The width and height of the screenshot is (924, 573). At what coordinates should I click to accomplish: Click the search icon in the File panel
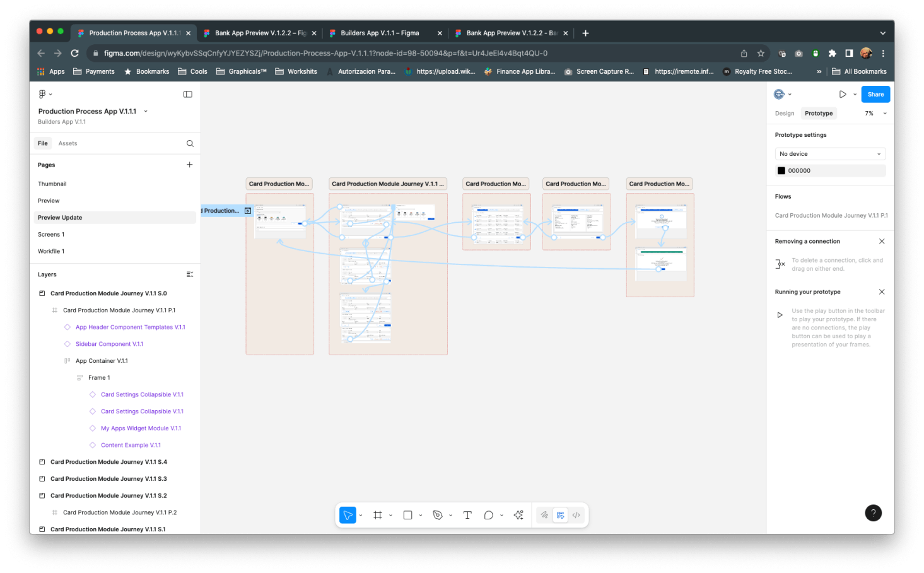click(x=190, y=144)
